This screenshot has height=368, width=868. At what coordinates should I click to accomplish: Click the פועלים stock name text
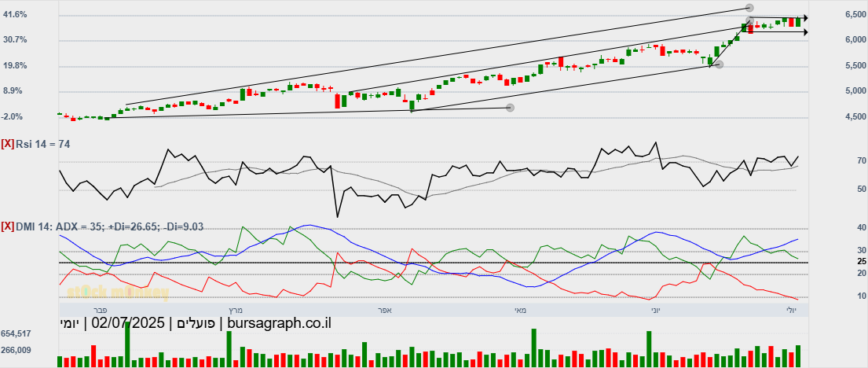pos(196,324)
